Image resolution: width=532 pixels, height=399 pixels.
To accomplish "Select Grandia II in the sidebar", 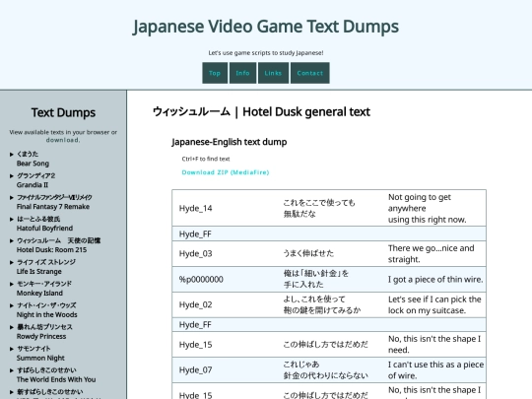I will 36,180.
